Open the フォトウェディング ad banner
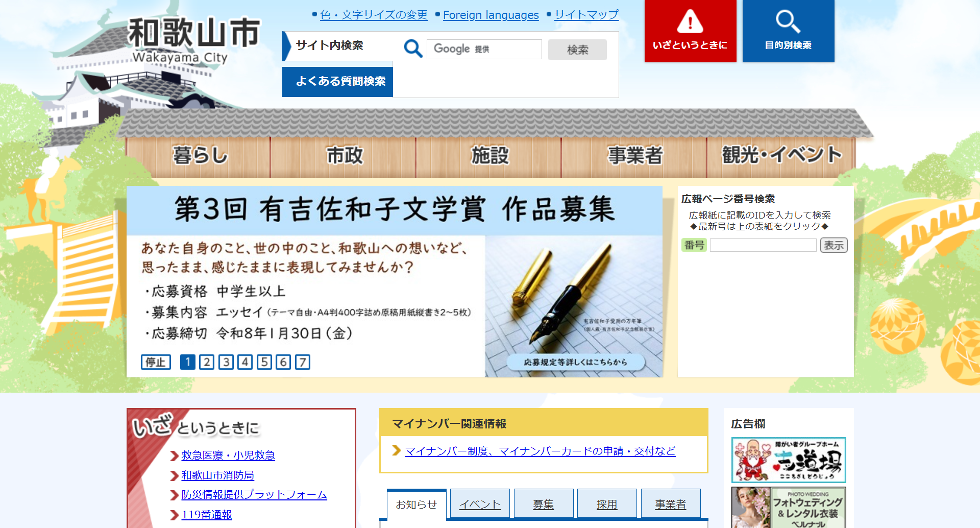 (x=788, y=507)
